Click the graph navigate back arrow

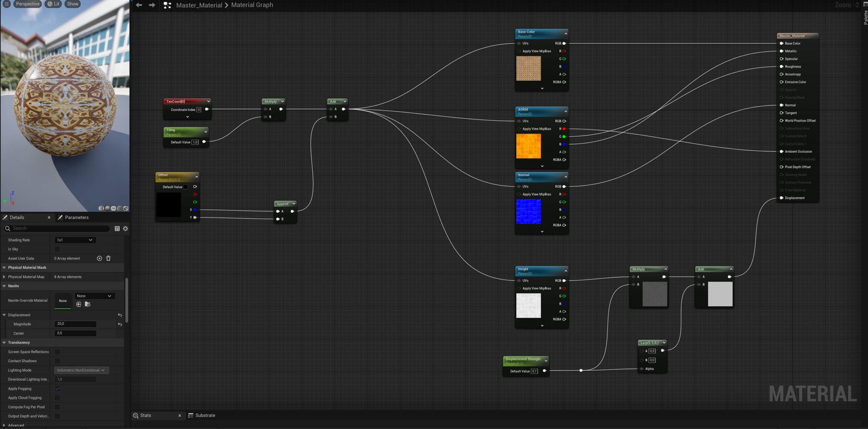point(139,5)
